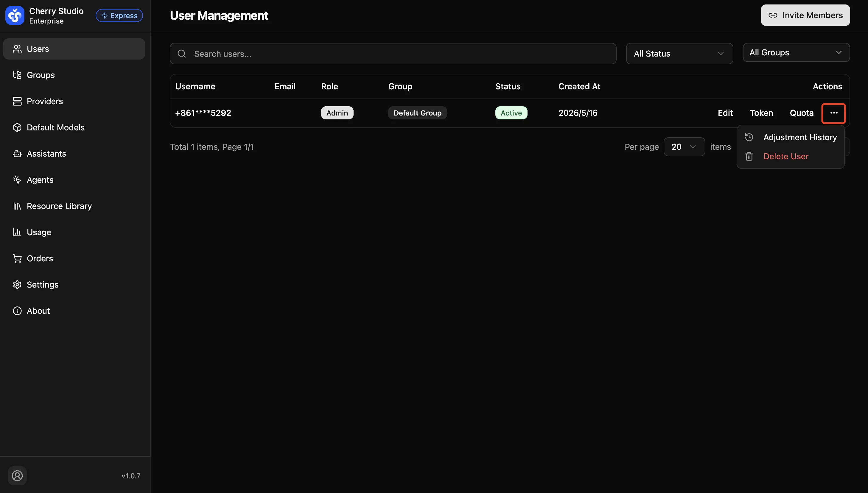Open Settings from the sidebar
This screenshot has width=868, height=493.
point(74,284)
